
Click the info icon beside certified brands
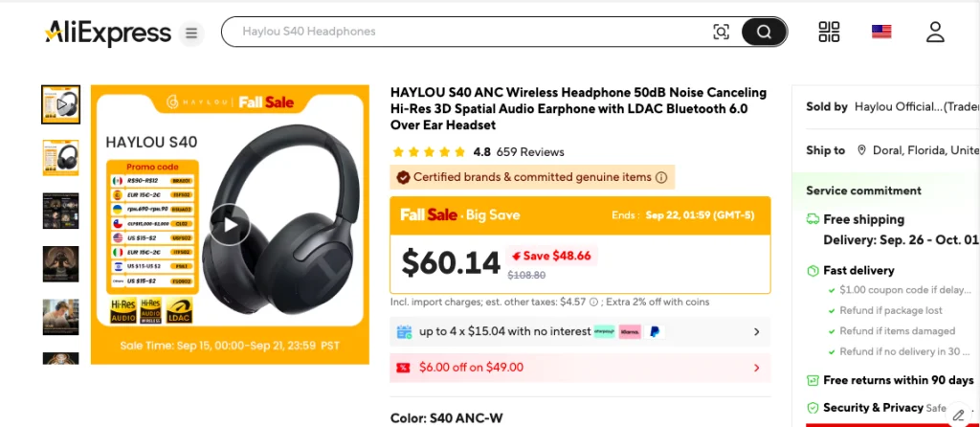[x=660, y=177]
